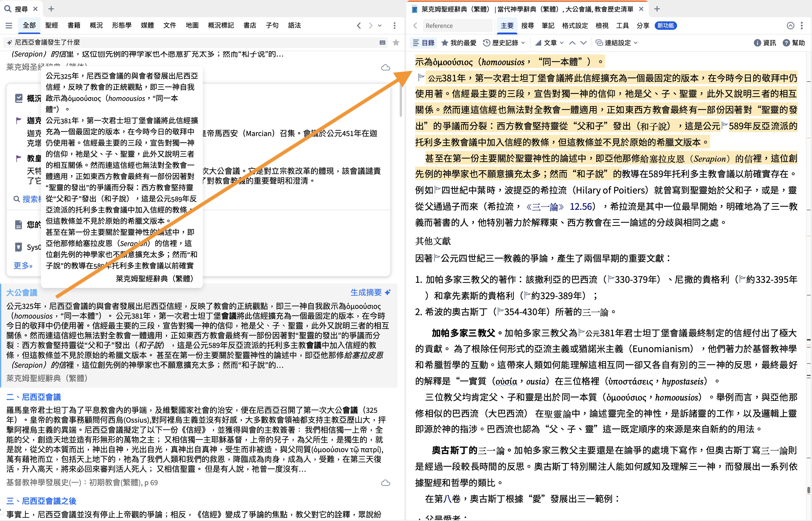This screenshot has height=521, width=812.
Task: Open 工具 menu
Action: point(622,26)
